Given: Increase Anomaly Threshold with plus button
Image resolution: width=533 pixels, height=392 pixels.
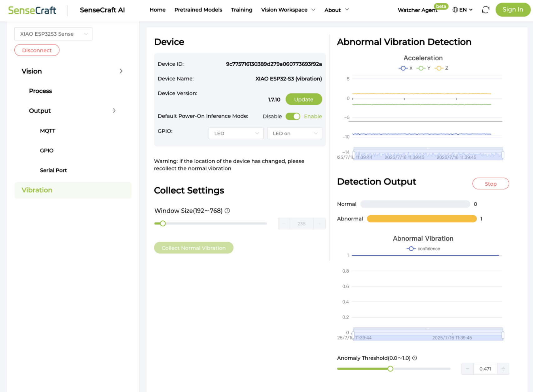Looking at the screenshot, I should point(503,369).
